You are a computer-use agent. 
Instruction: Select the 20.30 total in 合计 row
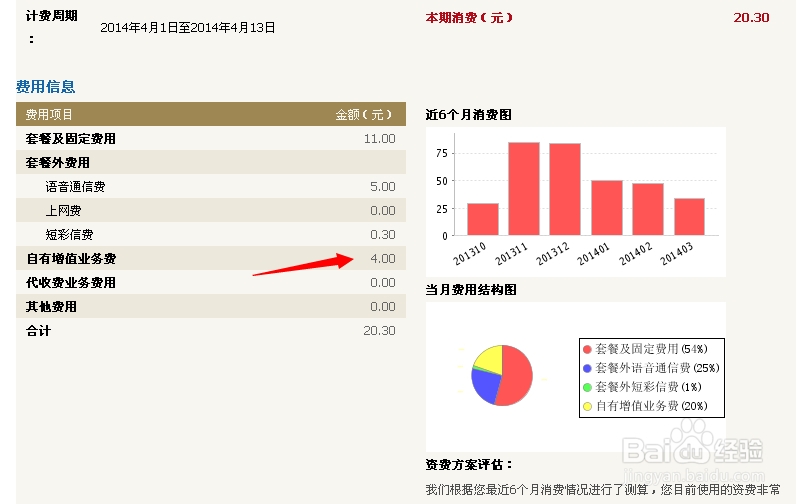click(x=379, y=331)
